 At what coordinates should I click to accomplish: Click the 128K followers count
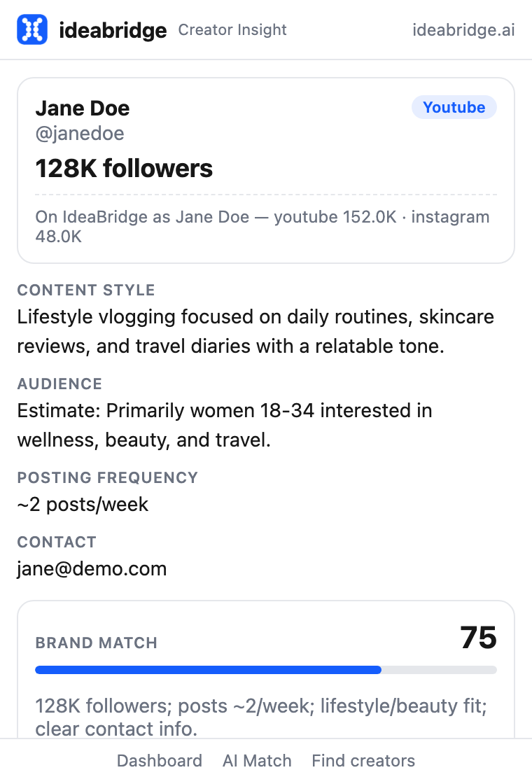[124, 169]
